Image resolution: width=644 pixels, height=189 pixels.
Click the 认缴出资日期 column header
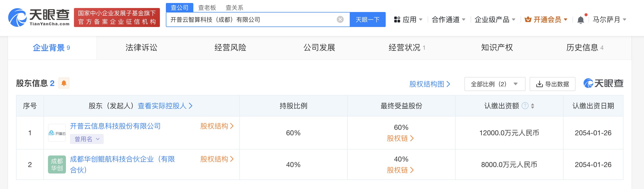click(593, 106)
